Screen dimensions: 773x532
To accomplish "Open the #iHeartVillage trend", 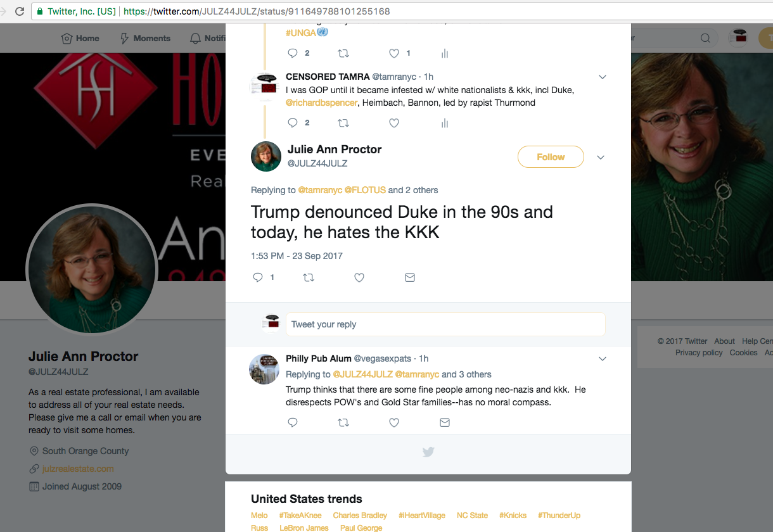I will [422, 516].
